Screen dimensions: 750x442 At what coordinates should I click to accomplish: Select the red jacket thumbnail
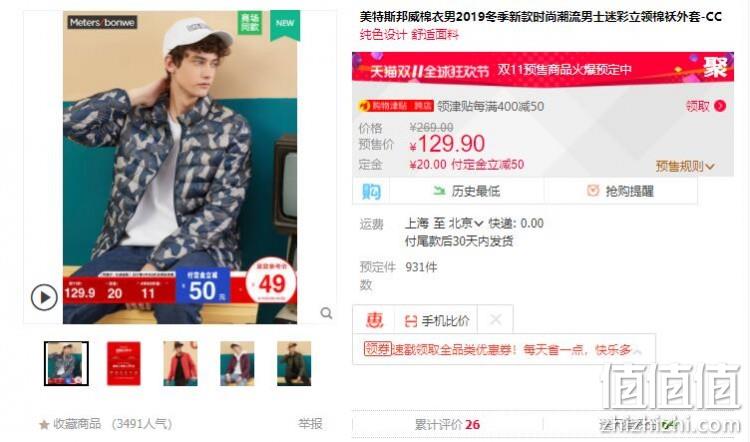point(180,364)
